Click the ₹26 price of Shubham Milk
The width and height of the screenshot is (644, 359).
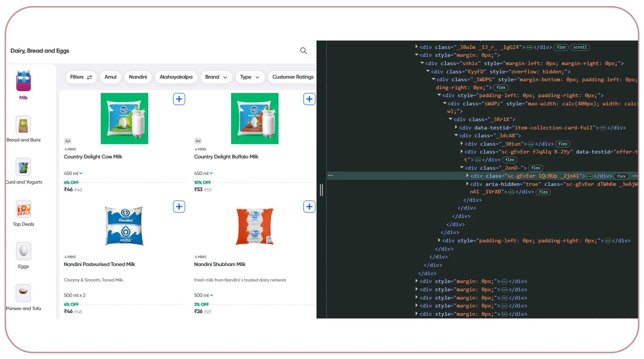tap(198, 312)
